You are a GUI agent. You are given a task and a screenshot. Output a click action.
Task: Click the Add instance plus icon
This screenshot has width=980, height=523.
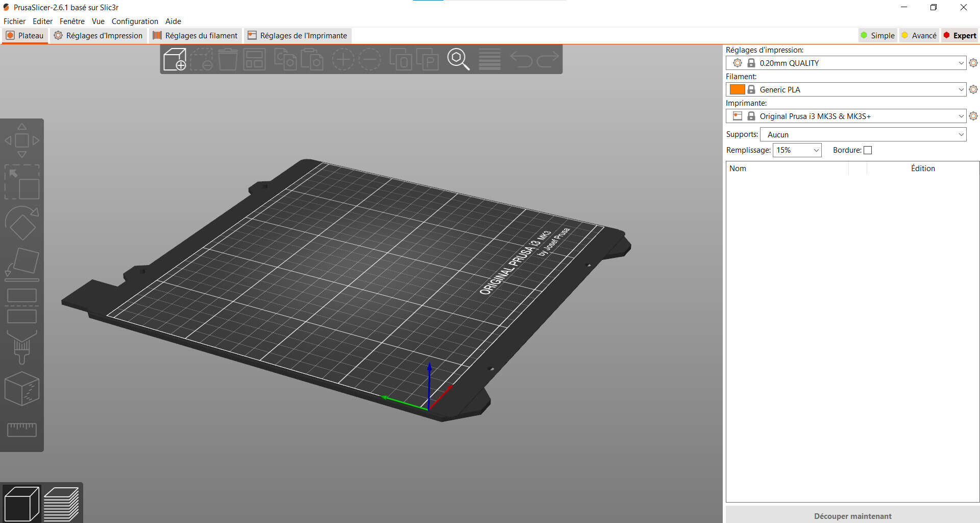(x=343, y=59)
